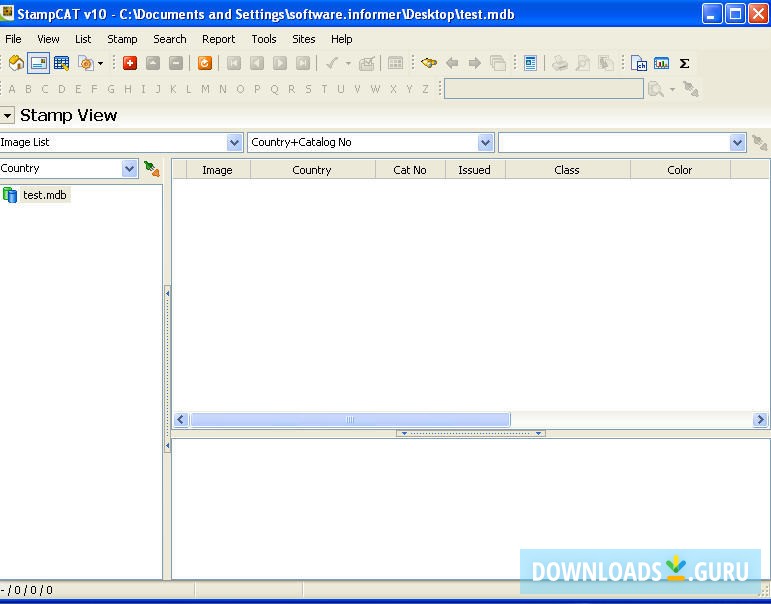This screenshot has height=604, width=771.
Task: Open the Country grouping dropdown in left panel
Action: (x=129, y=169)
